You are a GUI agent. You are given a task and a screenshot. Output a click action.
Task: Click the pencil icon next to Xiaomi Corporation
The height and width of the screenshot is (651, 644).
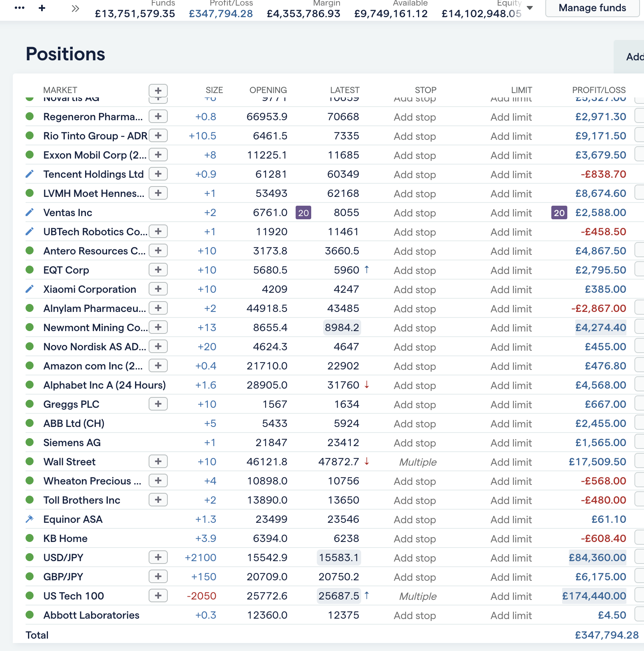(30, 289)
